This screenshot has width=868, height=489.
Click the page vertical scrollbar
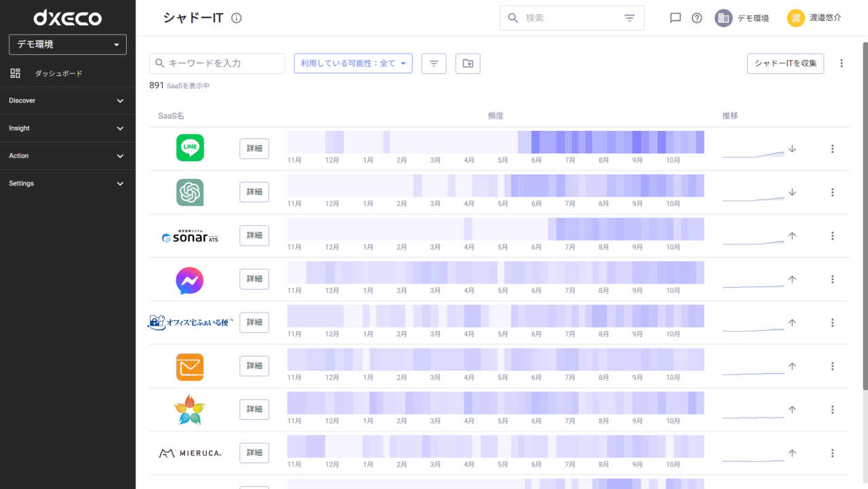click(865, 216)
